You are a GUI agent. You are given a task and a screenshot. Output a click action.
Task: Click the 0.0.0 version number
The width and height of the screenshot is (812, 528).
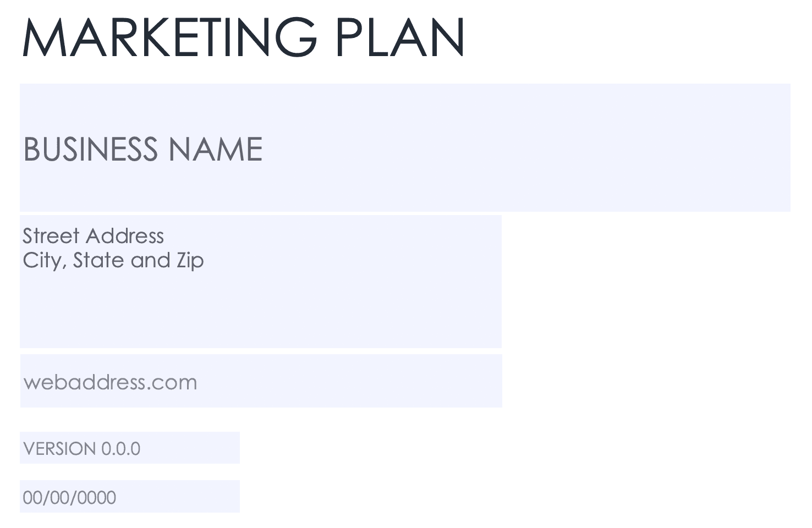(x=120, y=449)
